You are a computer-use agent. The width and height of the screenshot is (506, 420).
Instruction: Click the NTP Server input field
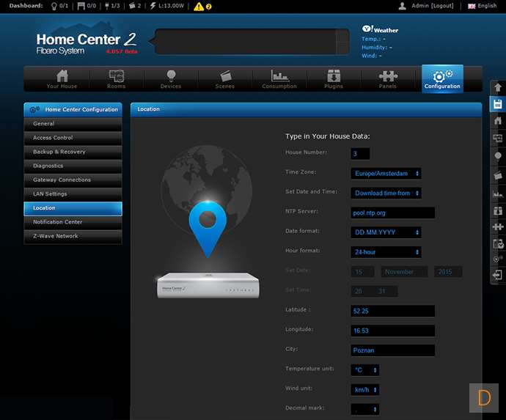(393, 213)
